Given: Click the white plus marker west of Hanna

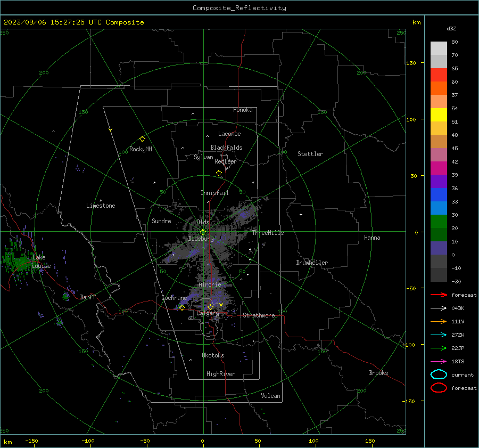Looking at the screenshot, I should [x=301, y=214].
